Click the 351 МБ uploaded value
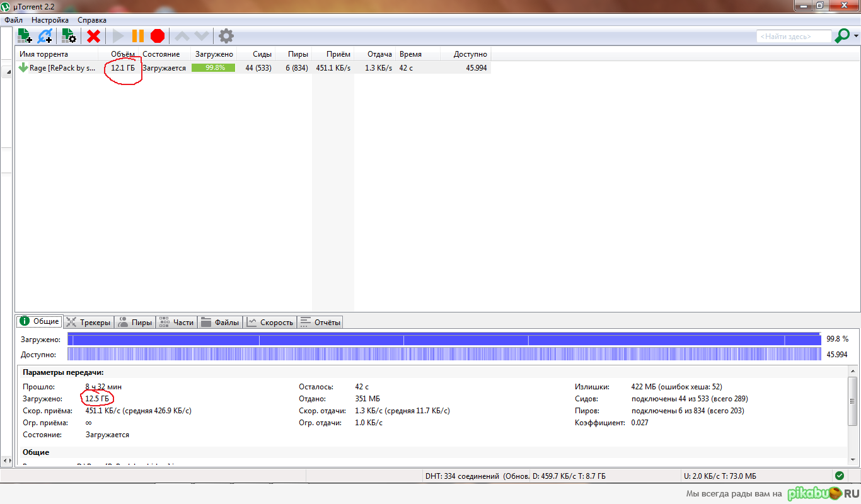The width and height of the screenshot is (861, 504). coord(367,399)
